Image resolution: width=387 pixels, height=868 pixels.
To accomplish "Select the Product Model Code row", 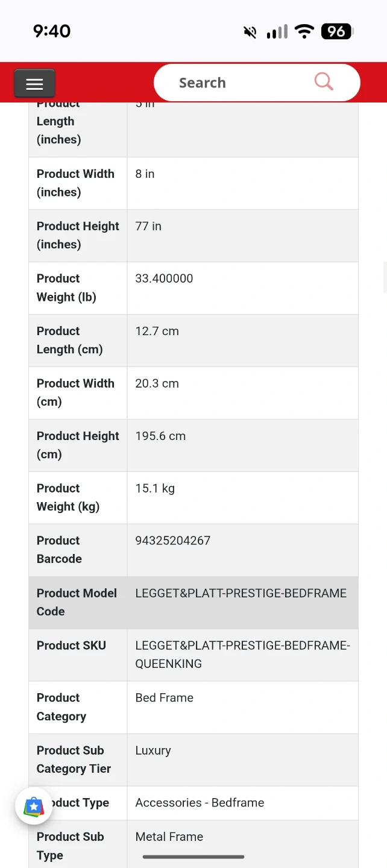I will coord(193,602).
